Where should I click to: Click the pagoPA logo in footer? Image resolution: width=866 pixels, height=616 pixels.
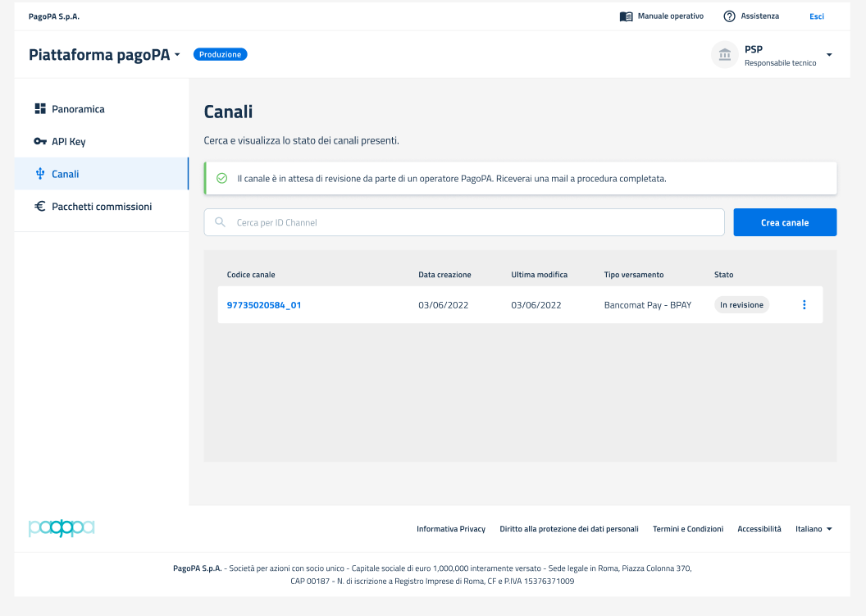(x=62, y=528)
